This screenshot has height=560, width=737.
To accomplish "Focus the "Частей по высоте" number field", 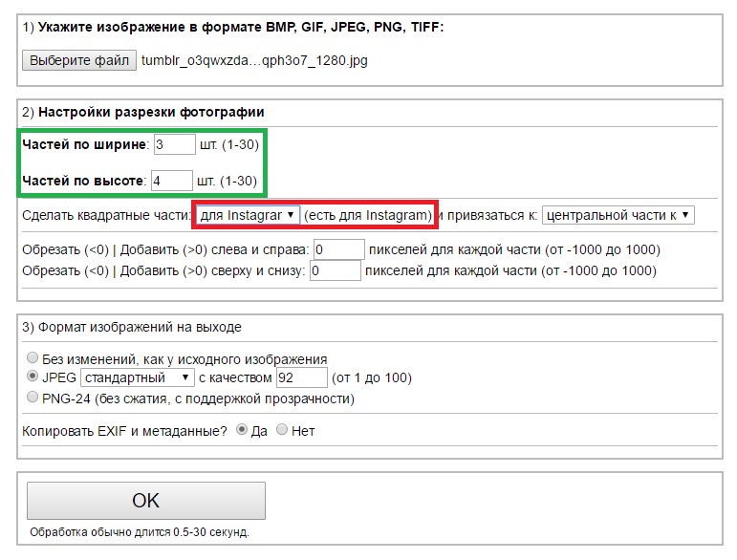I will point(171,181).
